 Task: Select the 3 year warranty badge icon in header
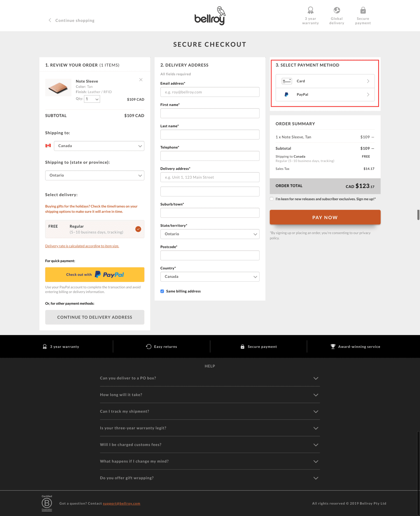pyautogui.click(x=310, y=10)
